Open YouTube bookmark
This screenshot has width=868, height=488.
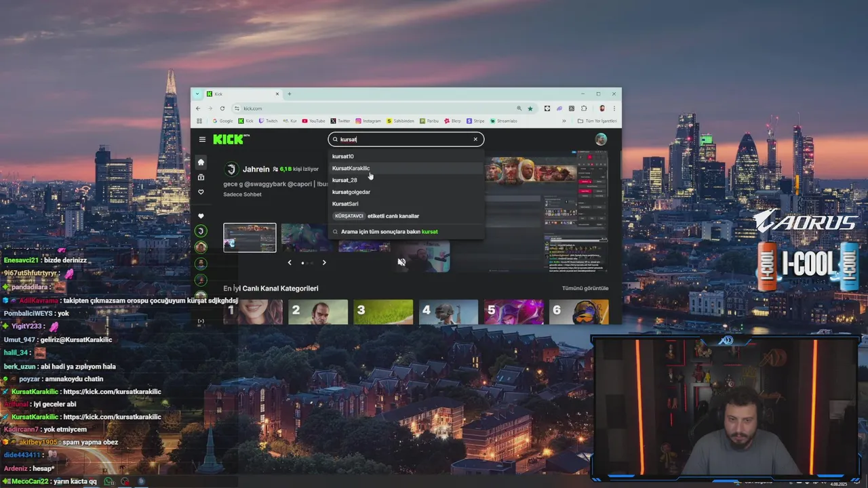point(314,121)
